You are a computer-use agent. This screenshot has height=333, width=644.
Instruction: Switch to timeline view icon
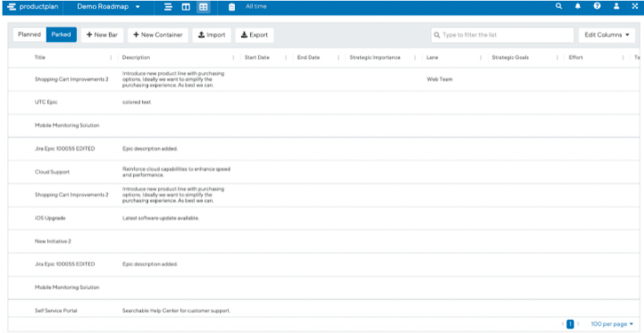point(168,7)
